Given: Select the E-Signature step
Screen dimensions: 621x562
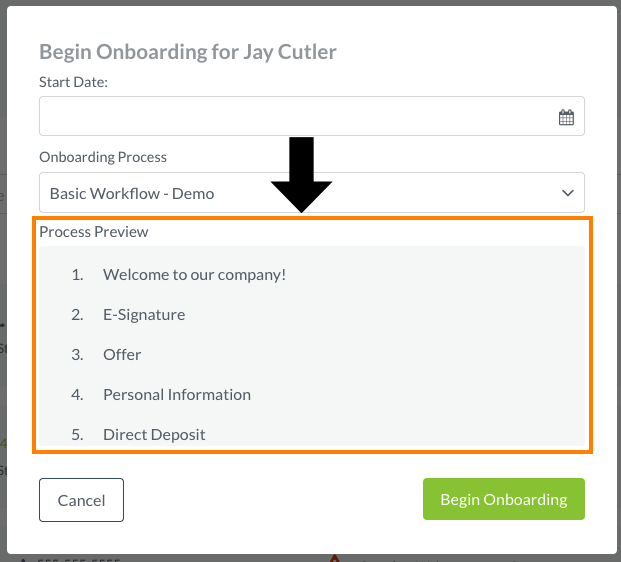Looking at the screenshot, I should click(144, 314).
